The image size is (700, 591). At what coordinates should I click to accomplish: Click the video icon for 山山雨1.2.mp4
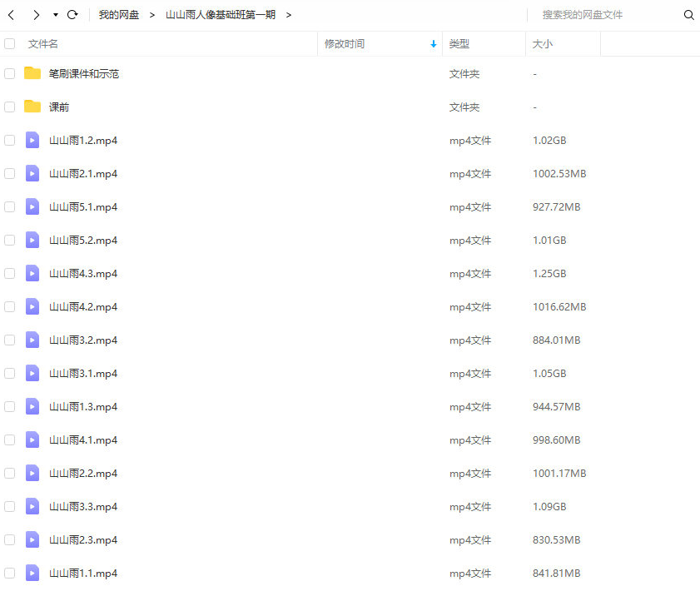point(32,140)
